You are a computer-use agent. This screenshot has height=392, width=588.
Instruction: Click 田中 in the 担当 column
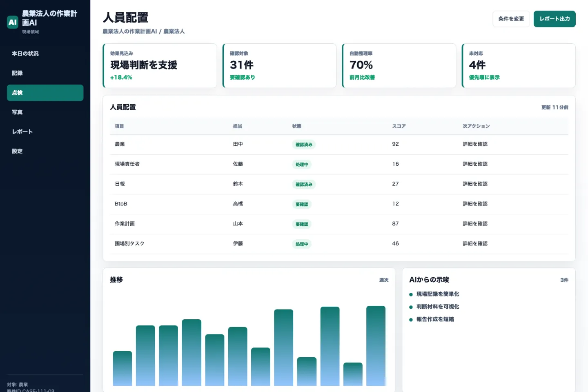pos(238,144)
